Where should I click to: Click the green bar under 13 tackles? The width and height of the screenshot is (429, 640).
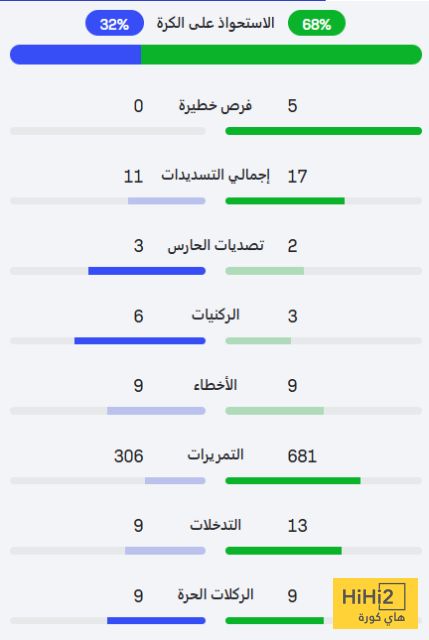(283, 551)
